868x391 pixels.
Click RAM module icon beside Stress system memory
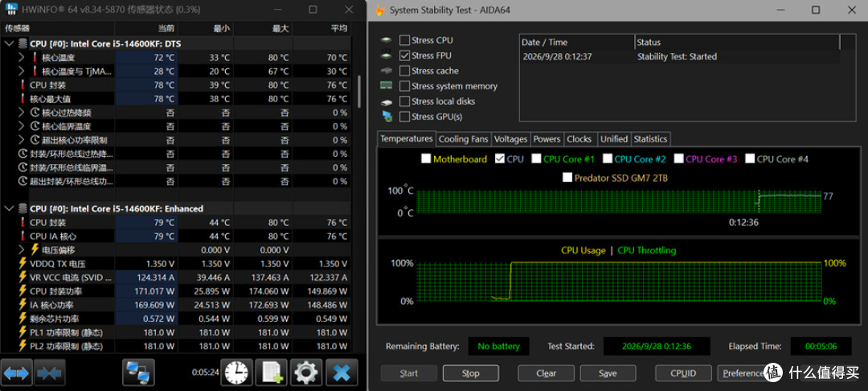tap(387, 86)
